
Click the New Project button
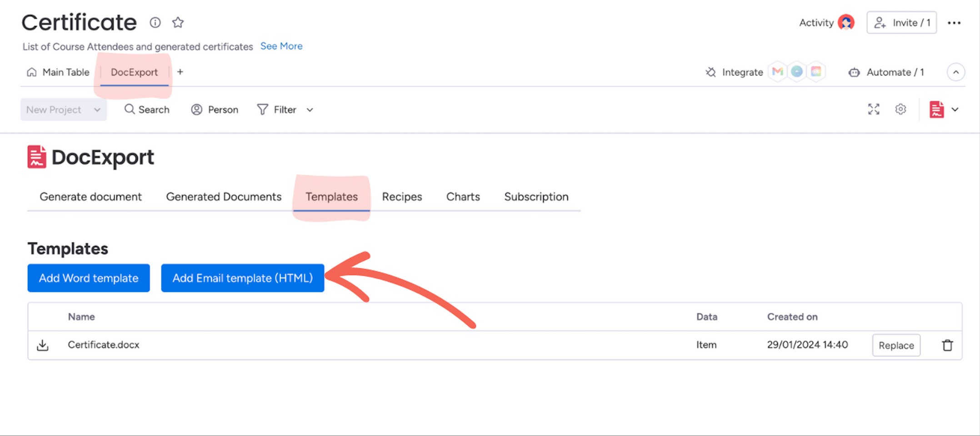point(54,109)
